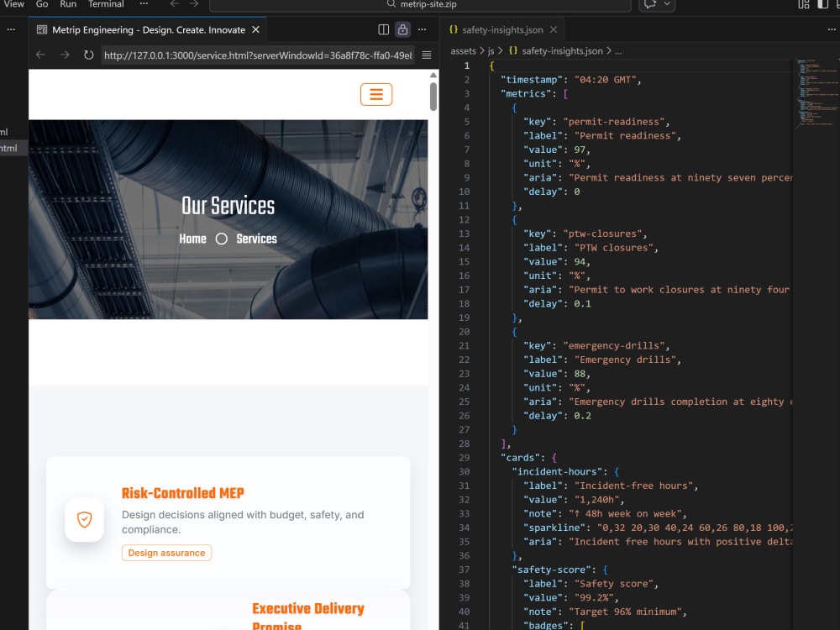Click the preview browser back button

(x=40, y=55)
